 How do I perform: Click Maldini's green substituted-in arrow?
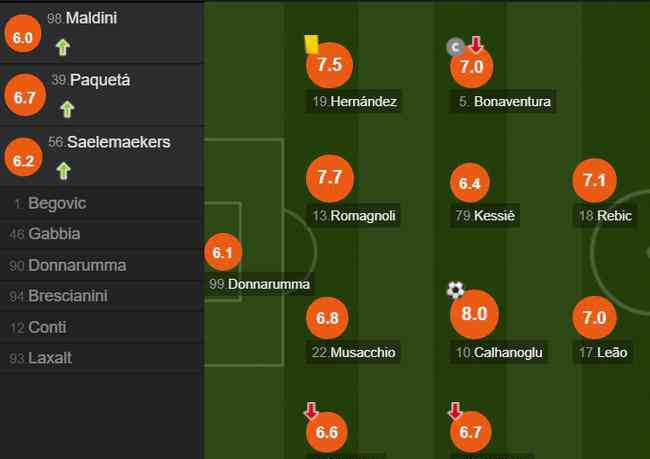click(63, 47)
